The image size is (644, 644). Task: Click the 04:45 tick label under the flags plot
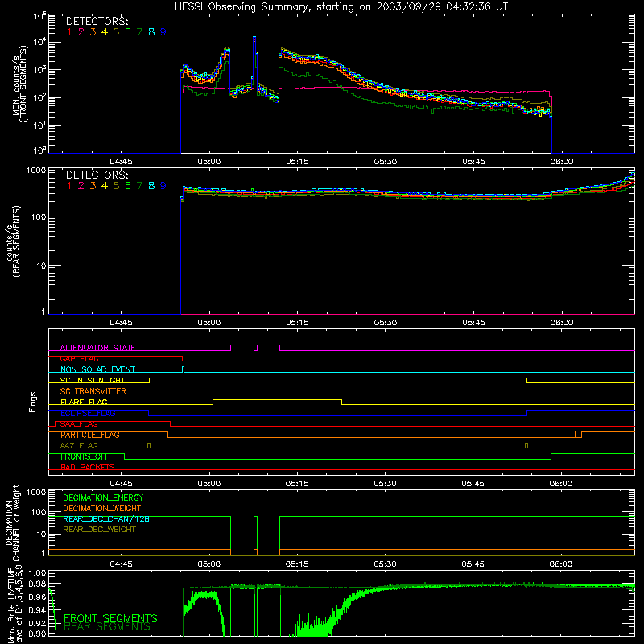click(121, 484)
